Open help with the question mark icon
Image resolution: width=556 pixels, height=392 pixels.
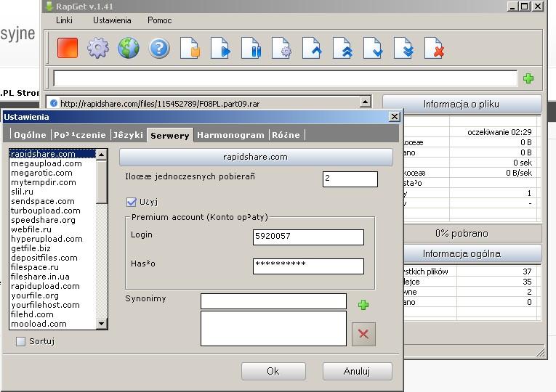(159, 48)
